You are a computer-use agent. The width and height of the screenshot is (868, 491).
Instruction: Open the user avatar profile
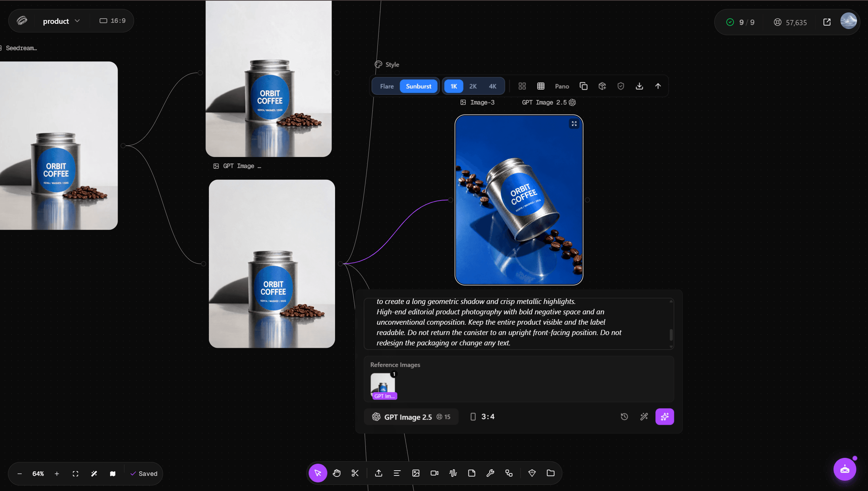tap(848, 21)
